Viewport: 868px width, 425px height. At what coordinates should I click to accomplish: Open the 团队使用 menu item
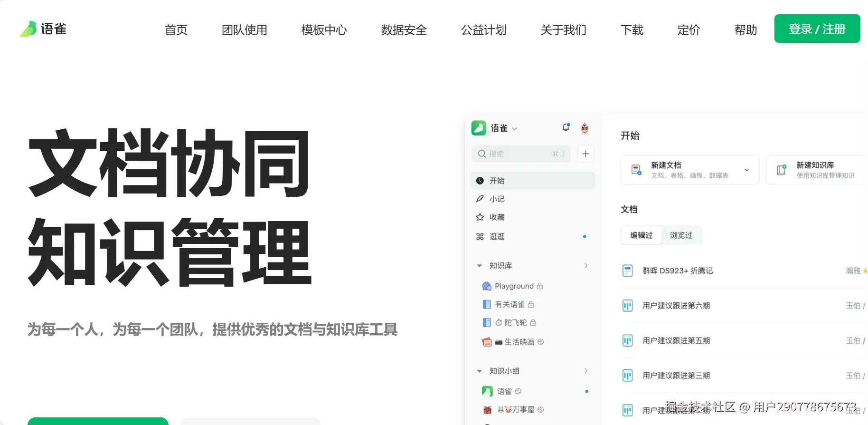tap(245, 30)
